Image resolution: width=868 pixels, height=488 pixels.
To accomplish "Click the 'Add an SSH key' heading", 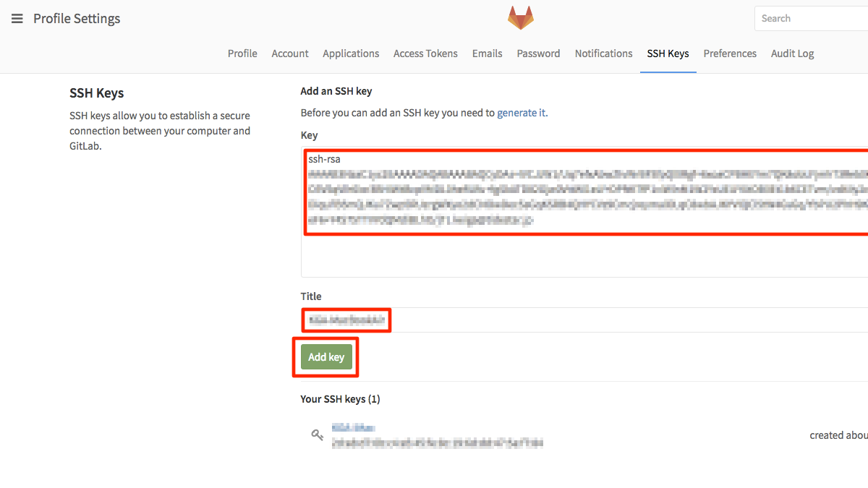I will coord(336,91).
